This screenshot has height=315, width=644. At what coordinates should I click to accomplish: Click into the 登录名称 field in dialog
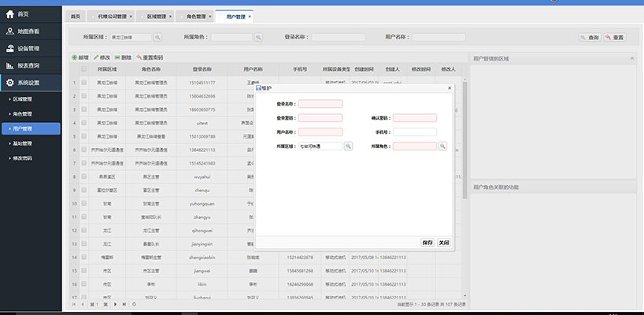(320, 104)
